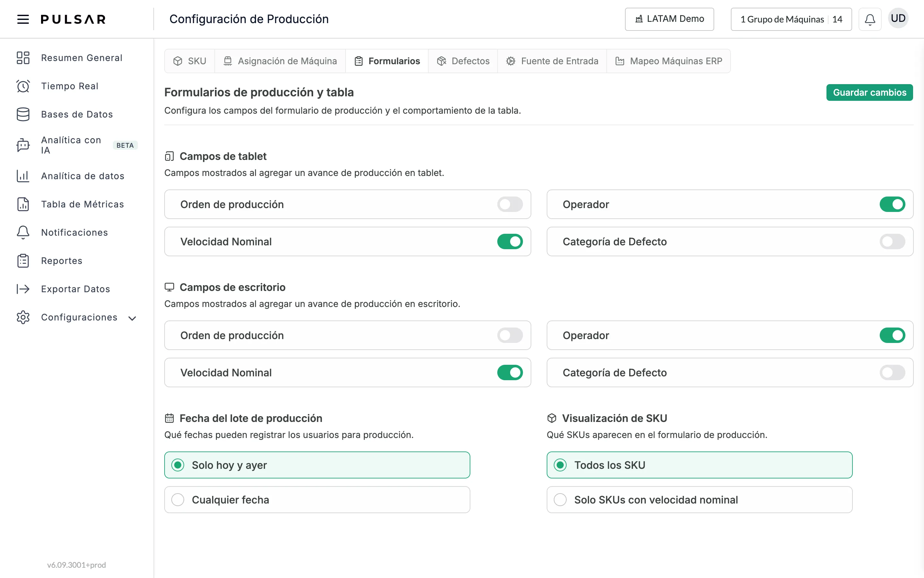924x578 pixels.
Task: Click the Exportar Datos arrow icon
Action: [23, 289]
